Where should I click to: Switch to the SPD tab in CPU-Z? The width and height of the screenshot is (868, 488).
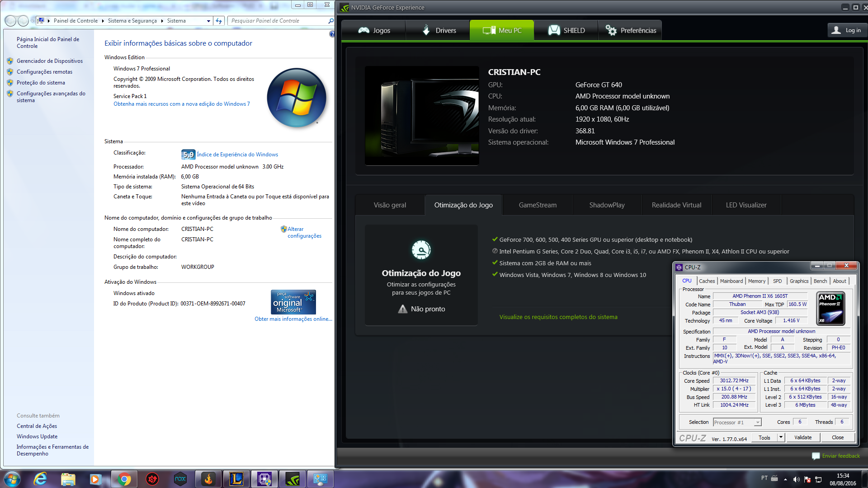(777, 281)
